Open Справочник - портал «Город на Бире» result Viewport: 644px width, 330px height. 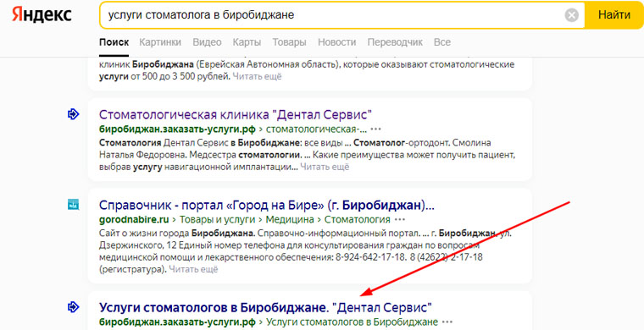(267, 205)
